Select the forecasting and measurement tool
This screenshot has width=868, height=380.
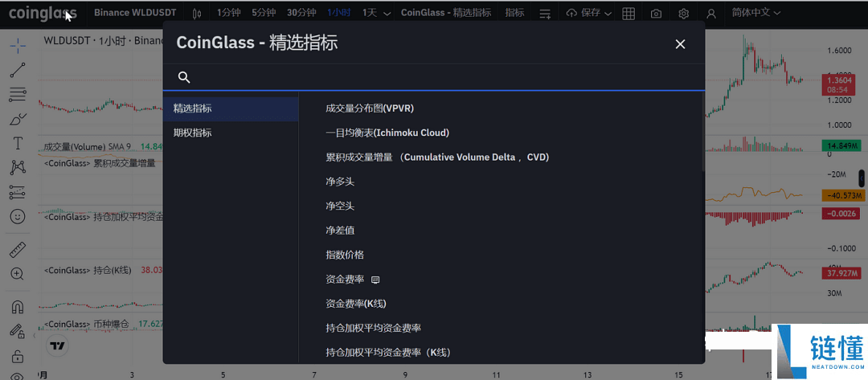(x=18, y=192)
